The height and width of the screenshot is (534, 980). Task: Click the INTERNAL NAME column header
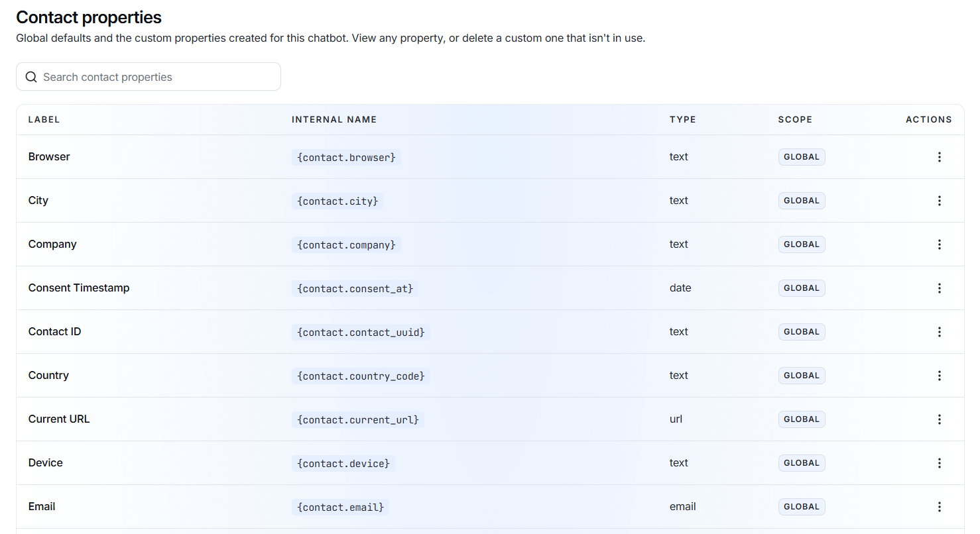click(x=334, y=120)
